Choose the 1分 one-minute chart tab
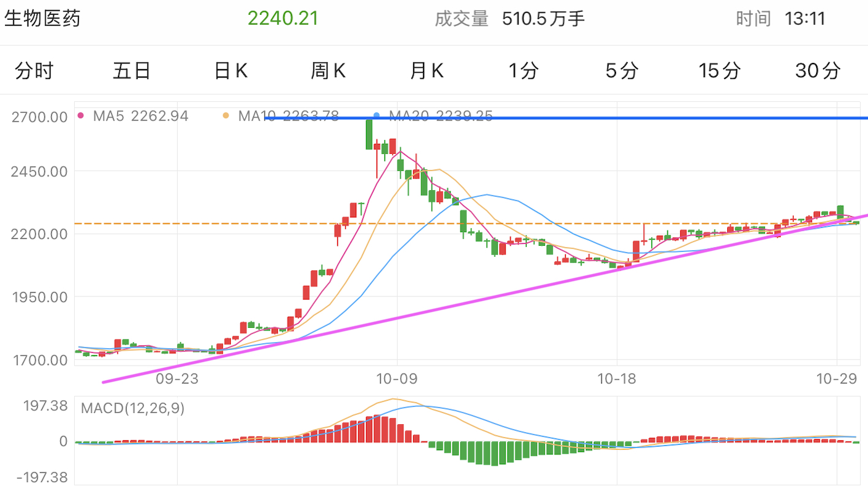The width and height of the screenshot is (868, 489). coord(523,71)
